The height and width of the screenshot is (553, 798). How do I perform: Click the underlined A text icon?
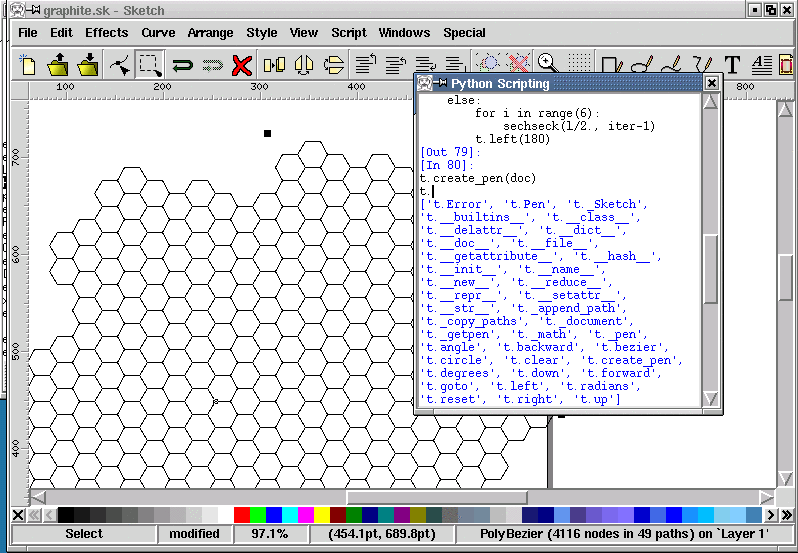pyautogui.click(x=762, y=65)
